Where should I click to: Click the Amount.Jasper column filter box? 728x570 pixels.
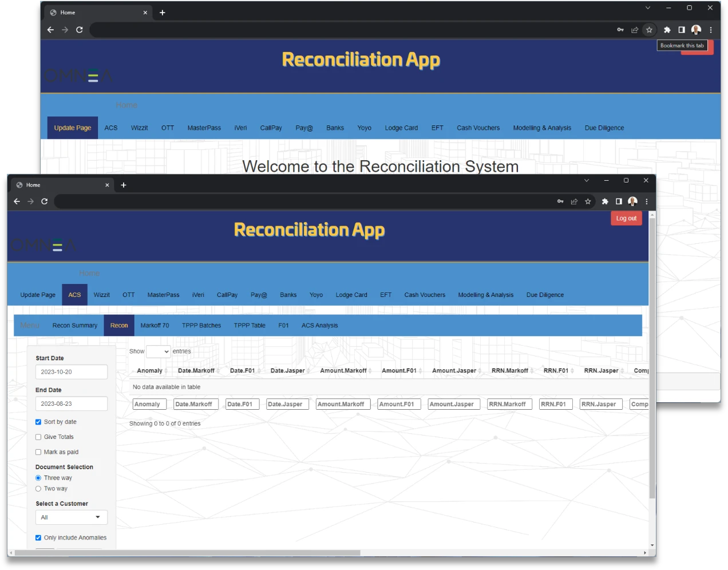coord(454,404)
